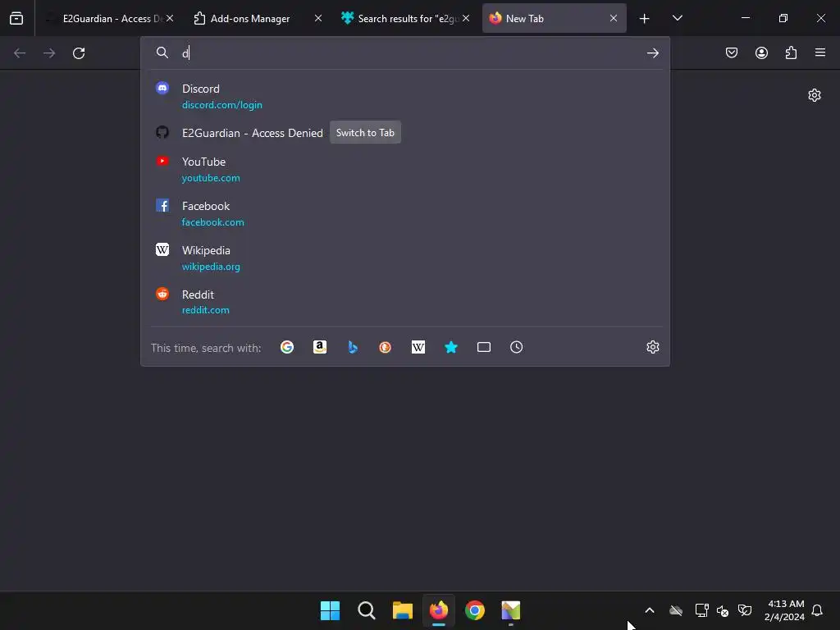Search this time with Amazon
Image resolution: width=840 pixels, height=630 pixels.
point(320,347)
